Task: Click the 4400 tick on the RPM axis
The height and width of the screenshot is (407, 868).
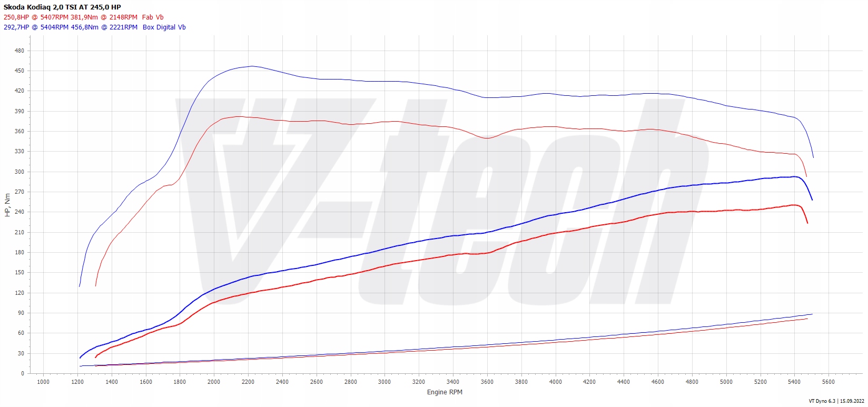Action: (x=624, y=382)
